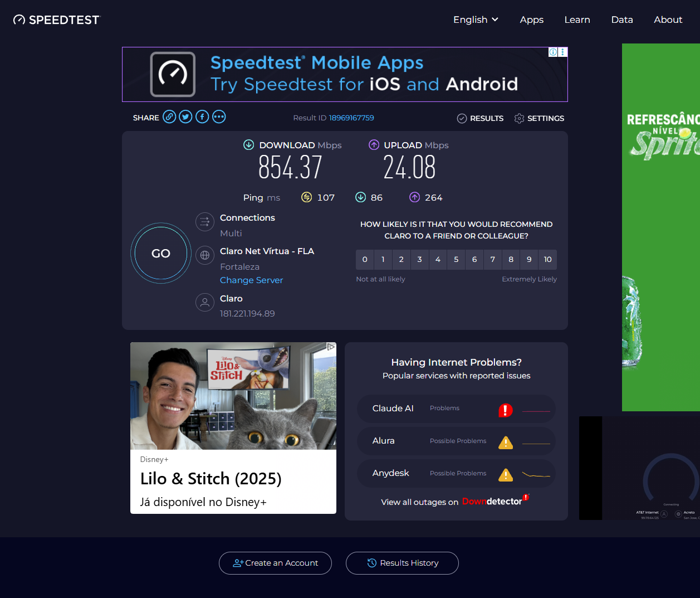Click the Claude AI problems alert icon

(505, 410)
